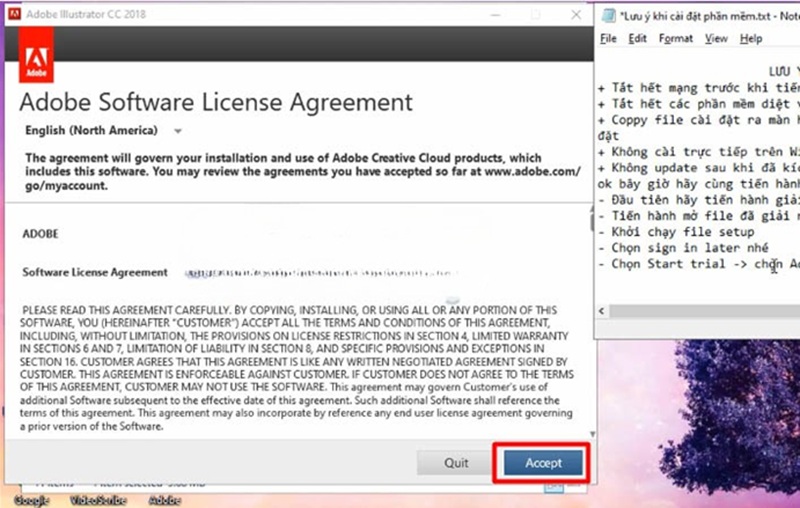This screenshot has width=800, height=508.
Task: Open the Edit menu in Notepad
Action: 637,39
